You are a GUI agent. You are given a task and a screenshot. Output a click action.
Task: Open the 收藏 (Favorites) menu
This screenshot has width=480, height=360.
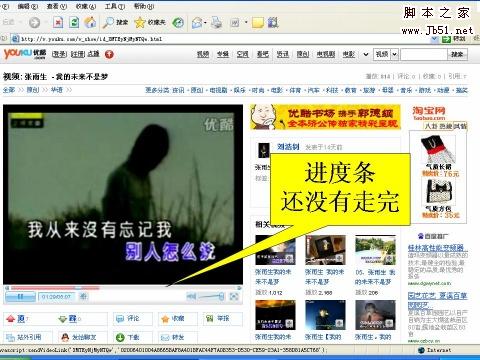[86, 6]
